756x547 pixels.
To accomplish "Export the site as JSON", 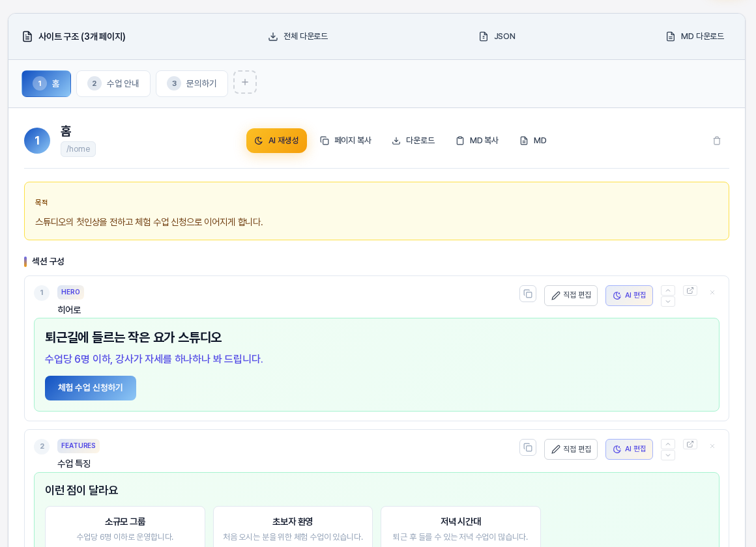I will point(497,36).
